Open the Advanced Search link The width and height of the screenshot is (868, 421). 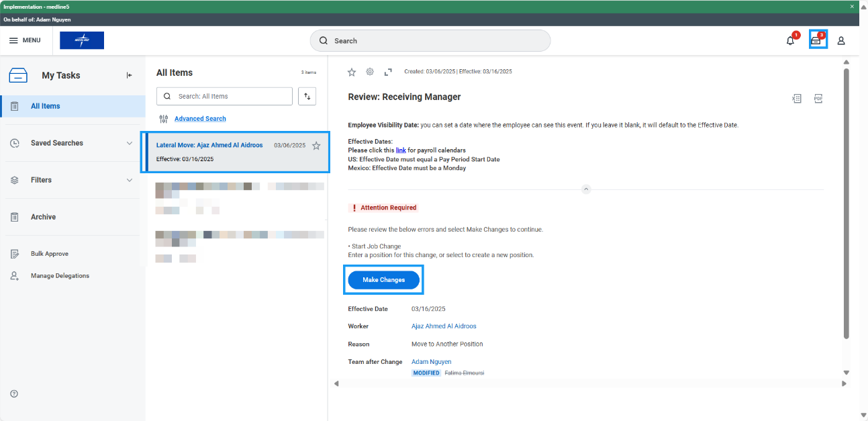200,119
